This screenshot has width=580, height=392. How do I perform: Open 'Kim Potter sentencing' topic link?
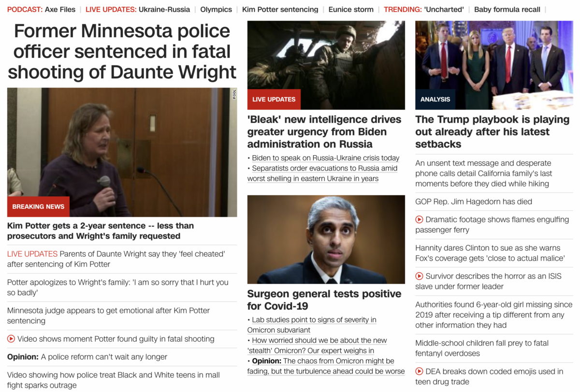280,9
